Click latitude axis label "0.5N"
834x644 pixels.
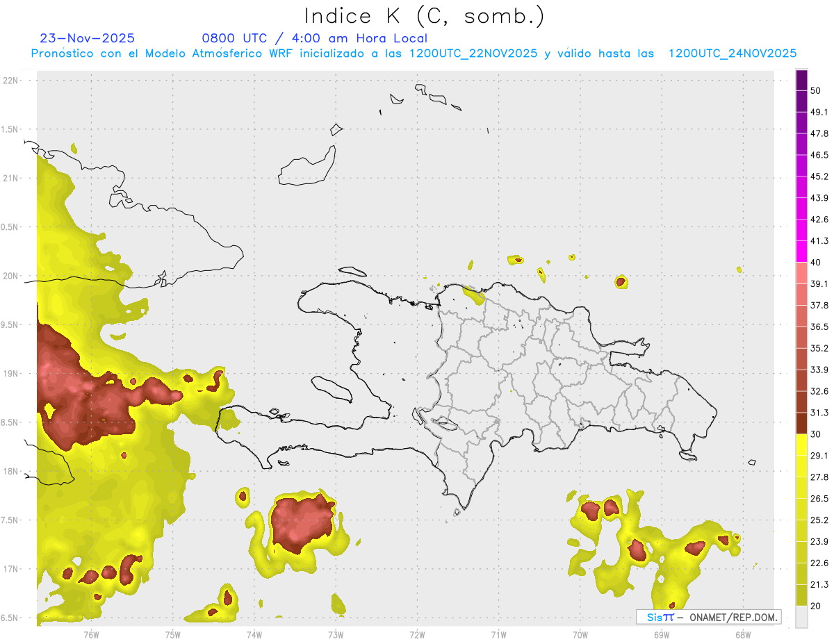coord(10,227)
